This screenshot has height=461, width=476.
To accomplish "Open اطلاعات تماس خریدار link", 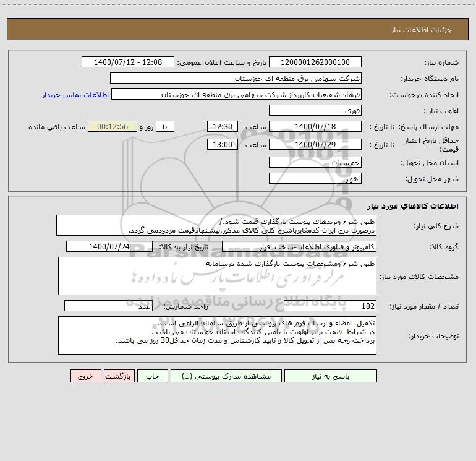I will click(x=75, y=95).
